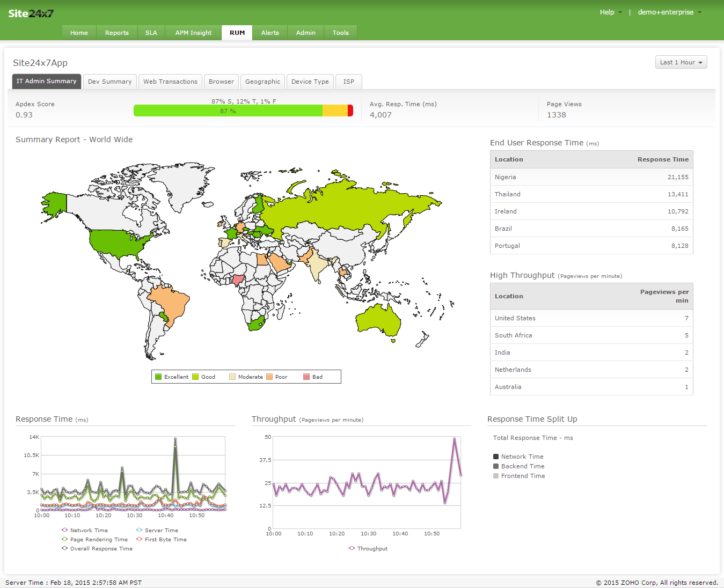Click the Bad red legend swatch
724x588 pixels.
[x=306, y=377]
